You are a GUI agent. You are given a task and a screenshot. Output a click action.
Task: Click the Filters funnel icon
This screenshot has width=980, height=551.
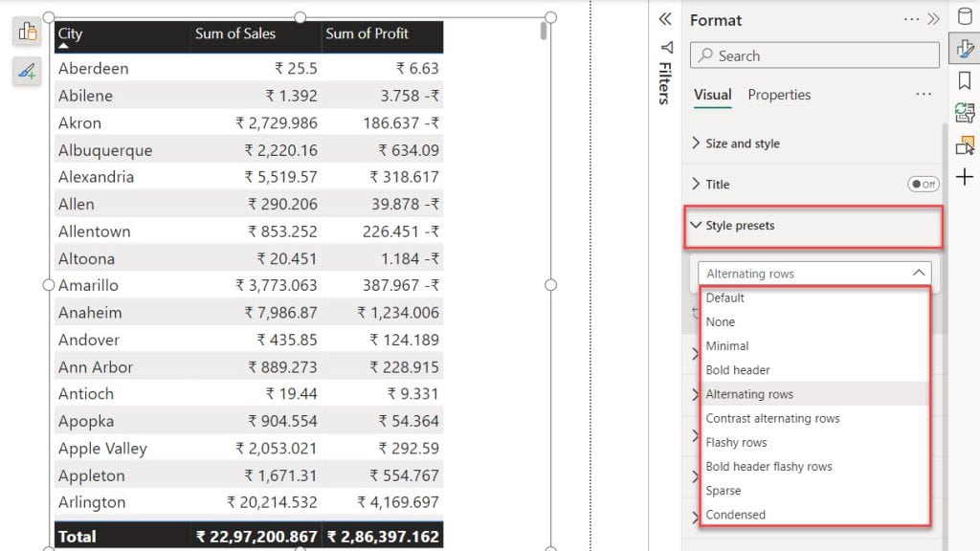click(666, 48)
